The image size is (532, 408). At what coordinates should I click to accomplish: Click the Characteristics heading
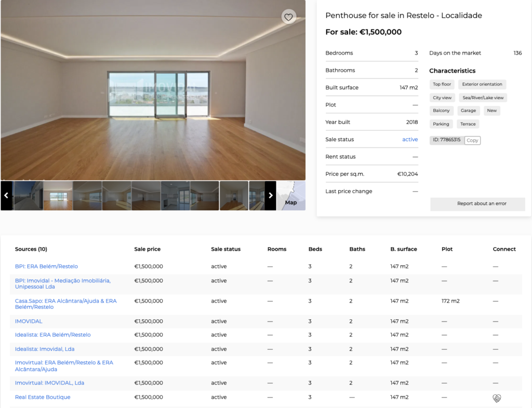[453, 71]
